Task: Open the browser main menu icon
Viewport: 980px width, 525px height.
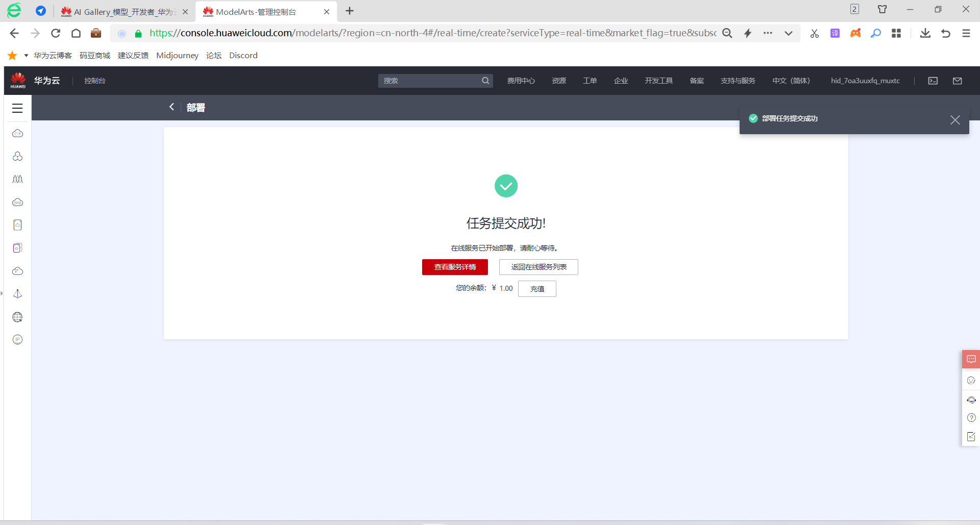Action: [966, 33]
